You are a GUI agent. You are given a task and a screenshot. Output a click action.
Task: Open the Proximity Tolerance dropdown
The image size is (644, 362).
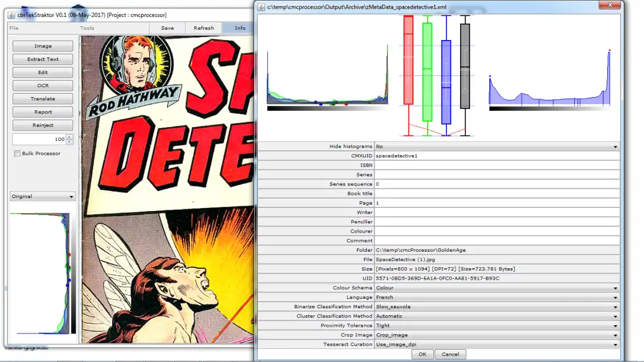(x=496, y=325)
